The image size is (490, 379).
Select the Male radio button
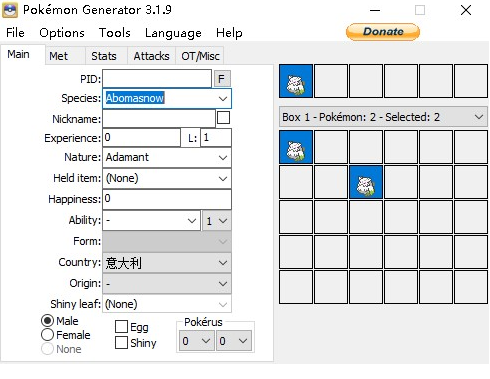click(47, 321)
